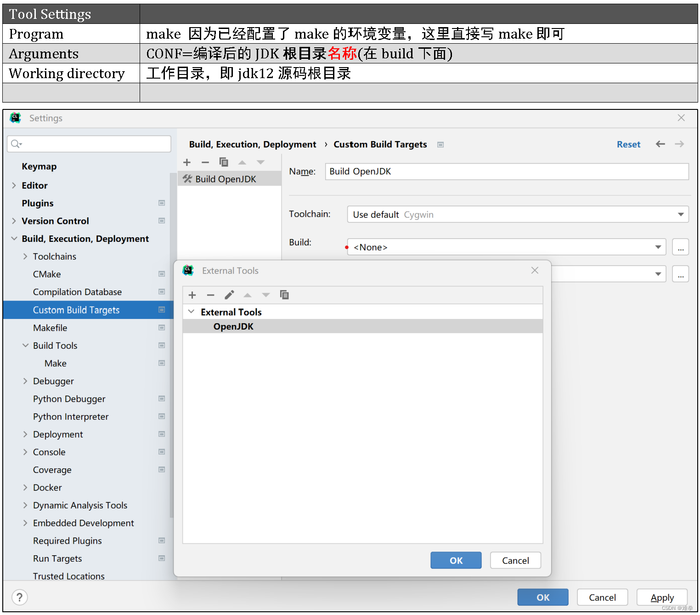Screen dimensions: 700x615
Task: Click the settings tree scrollbar
Action: click(171, 345)
